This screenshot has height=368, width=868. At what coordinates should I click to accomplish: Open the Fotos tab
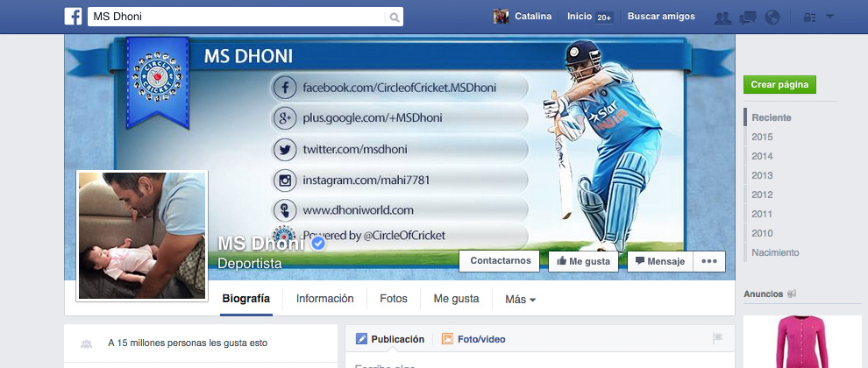coord(394,299)
